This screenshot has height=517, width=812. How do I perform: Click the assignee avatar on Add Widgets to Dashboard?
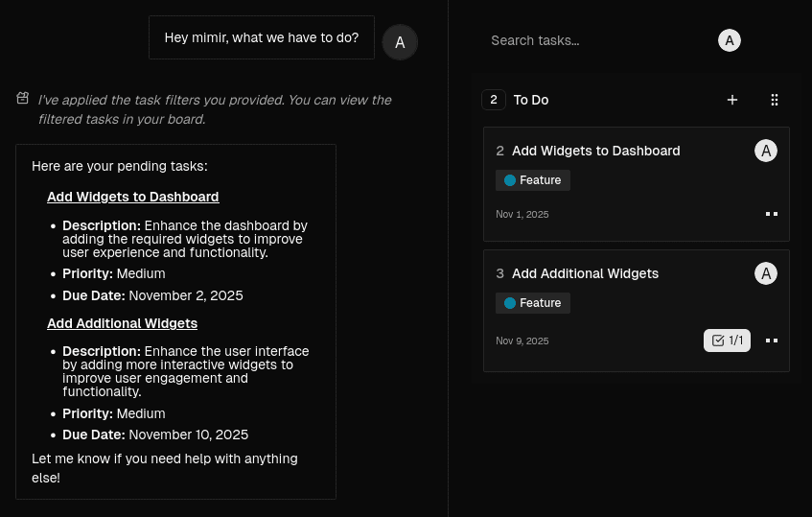tap(766, 151)
